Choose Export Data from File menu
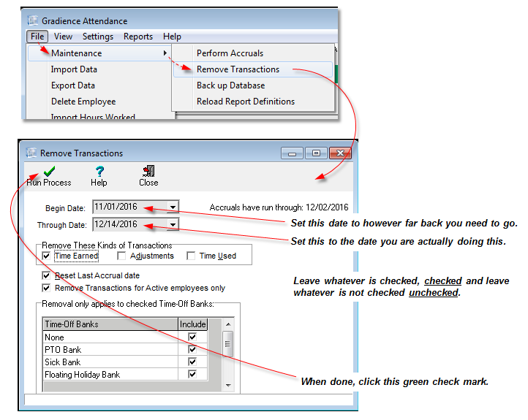528x420 pixels. pos(73,85)
